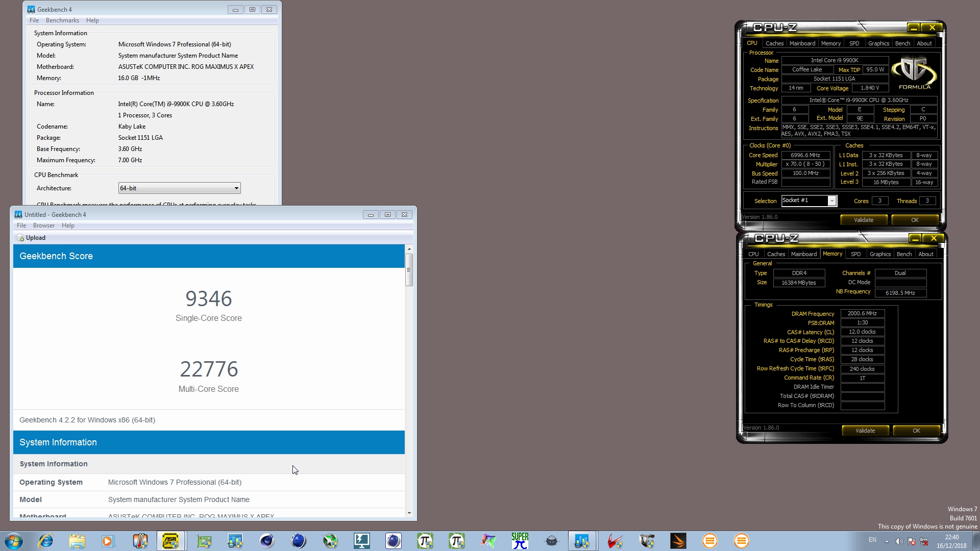The image size is (980, 551).
Task: Switch to Caches tab in lower CPU-Z window
Action: [x=776, y=254]
